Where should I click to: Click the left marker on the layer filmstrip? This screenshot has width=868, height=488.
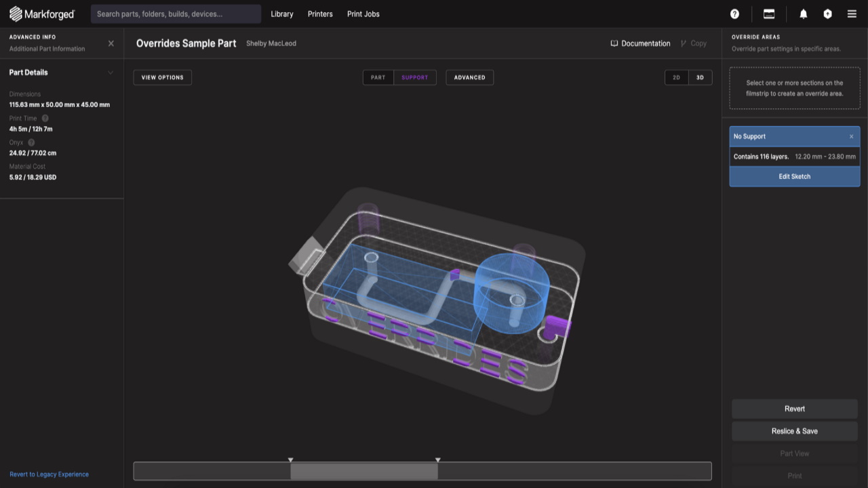(x=291, y=459)
